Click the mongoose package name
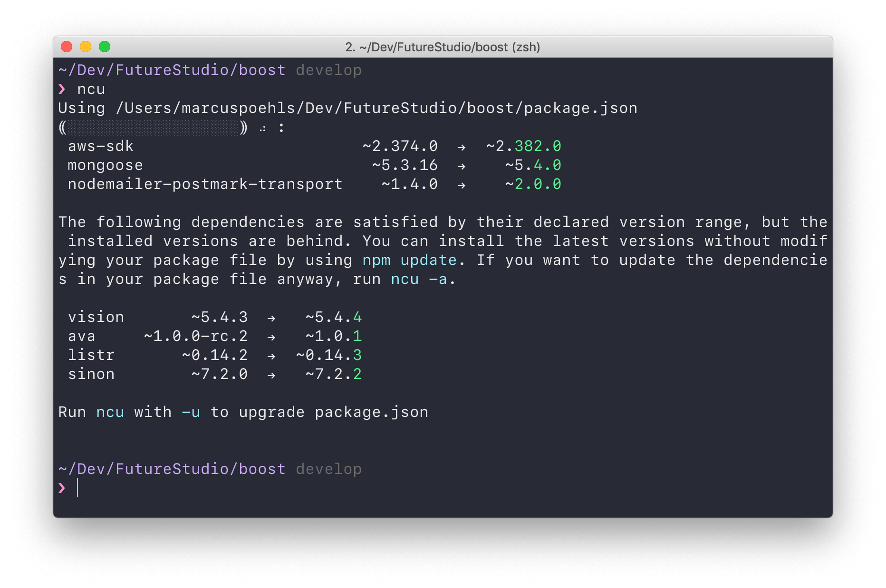The width and height of the screenshot is (886, 588). (x=105, y=165)
